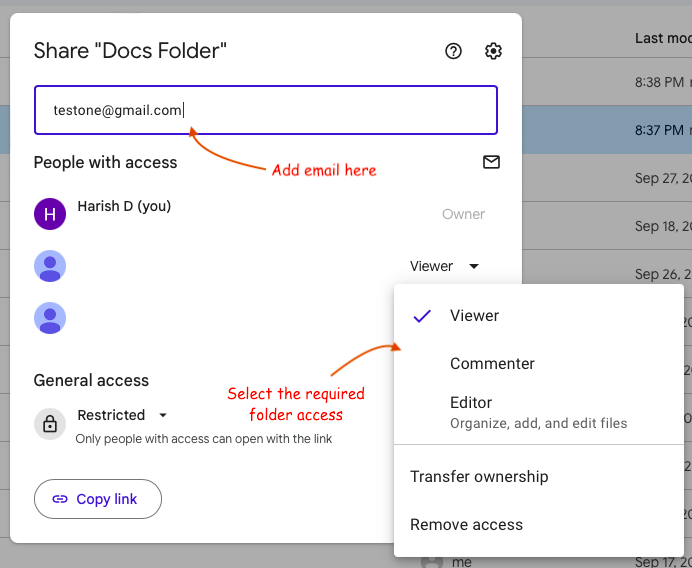This screenshot has height=568, width=692.
Task: Click the lock icon beside Restricted
Action: (50, 424)
